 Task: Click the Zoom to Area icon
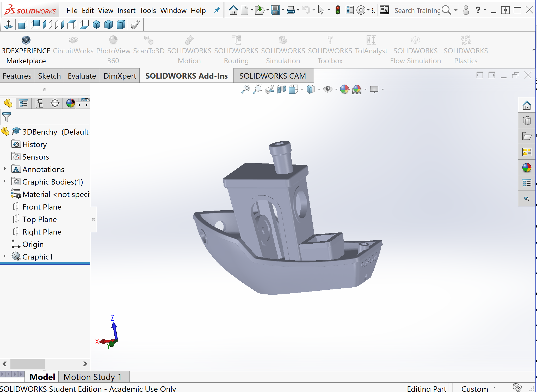[x=257, y=89]
